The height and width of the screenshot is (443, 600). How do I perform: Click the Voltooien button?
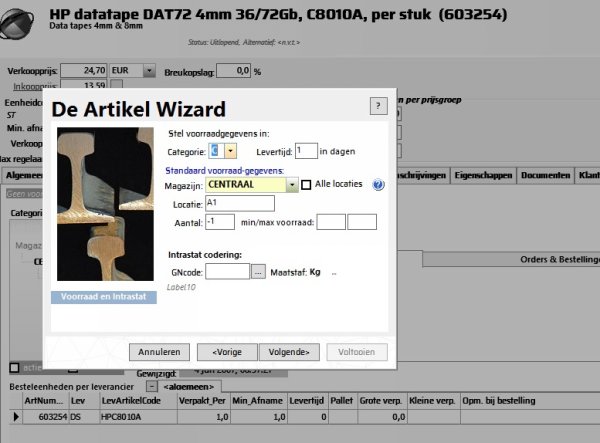click(357, 352)
